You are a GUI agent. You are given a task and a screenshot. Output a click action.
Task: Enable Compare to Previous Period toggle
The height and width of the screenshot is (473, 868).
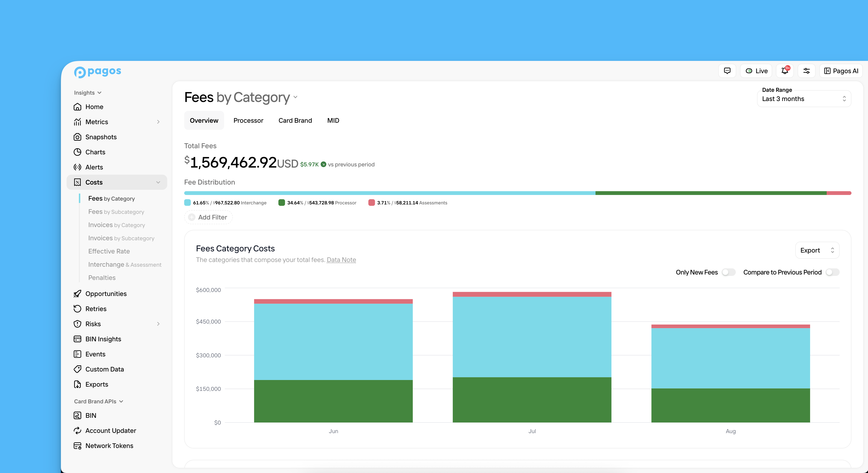(832, 272)
